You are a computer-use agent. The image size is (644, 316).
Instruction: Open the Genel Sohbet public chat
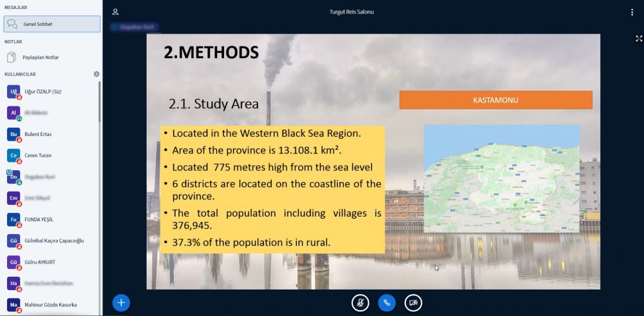tap(52, 24)
